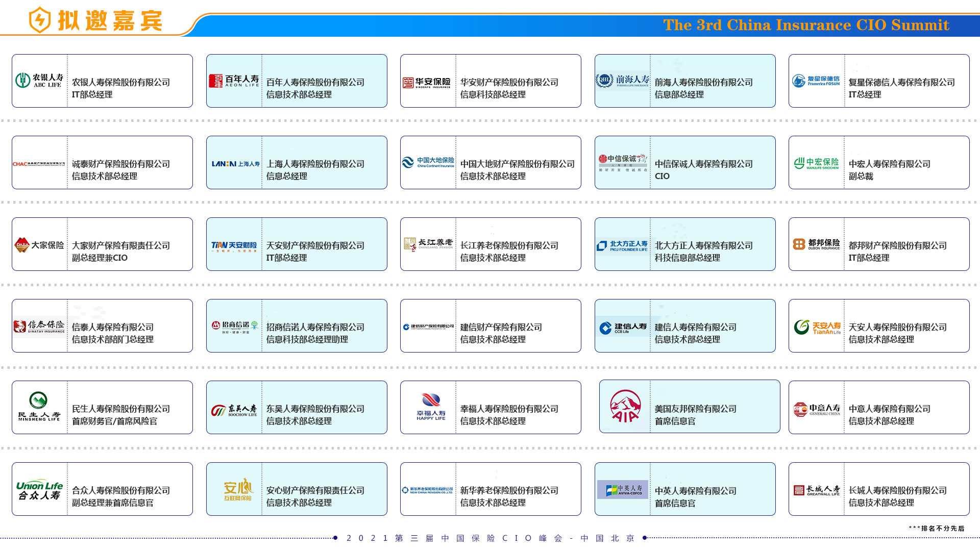Click the 大家保险 logo
Screen dimensions: 980x551
(x=39, y=245)
